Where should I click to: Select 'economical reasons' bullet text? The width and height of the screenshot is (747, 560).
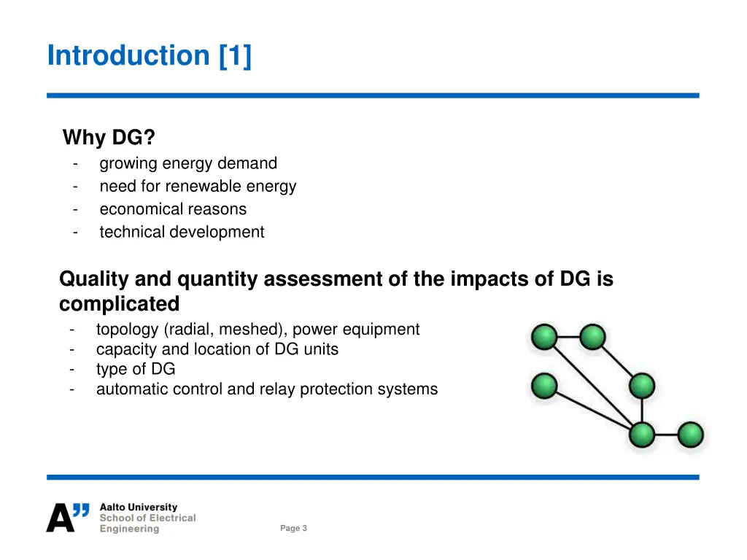coord(173,209)
